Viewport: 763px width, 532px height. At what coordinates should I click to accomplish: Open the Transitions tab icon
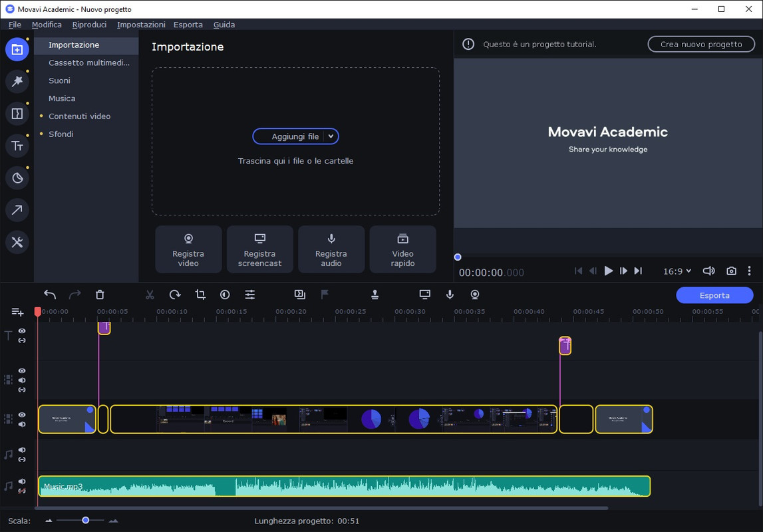click(x=17, y=114)
